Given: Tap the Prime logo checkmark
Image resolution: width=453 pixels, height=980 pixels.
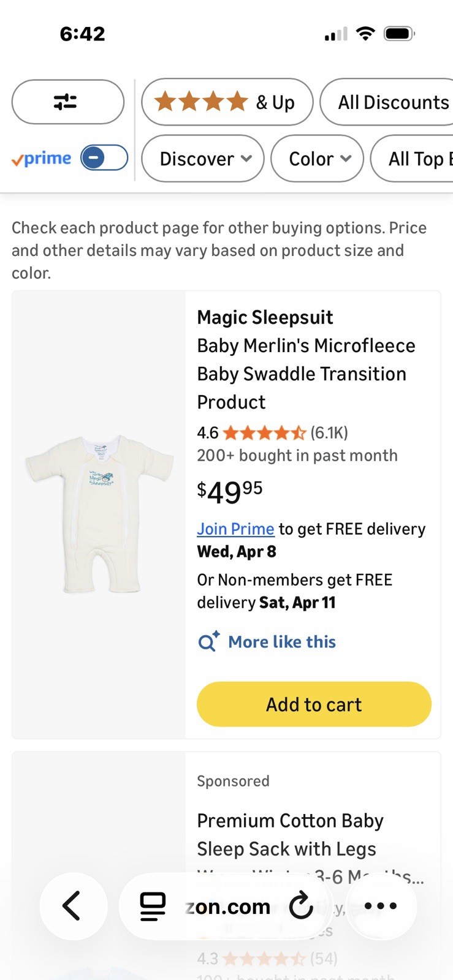Looking at the screenshot, I should [x=18, y=160].
